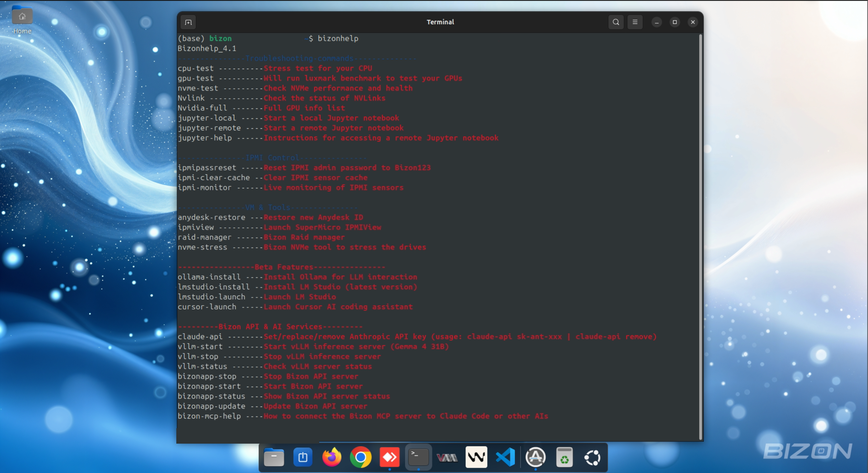Launch AnyDesk remote desktop from the dock
The height and width of the screenshot is (473, 868).
(x=389, y=457)
